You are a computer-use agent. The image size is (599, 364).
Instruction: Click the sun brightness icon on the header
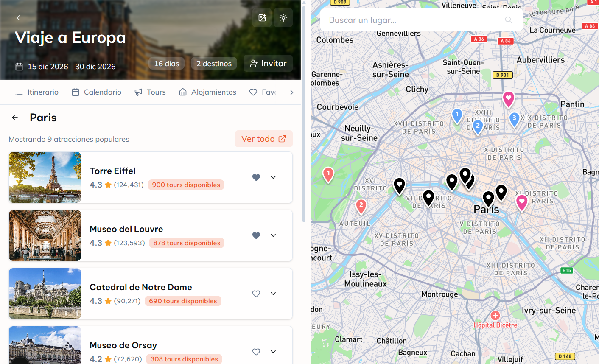[x=283, y=17]
